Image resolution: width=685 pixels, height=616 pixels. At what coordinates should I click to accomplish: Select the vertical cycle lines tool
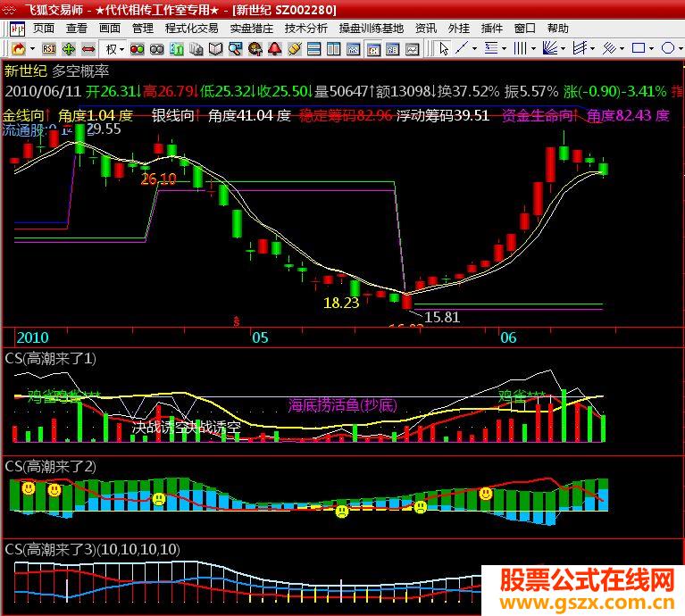tap(521, 48)
